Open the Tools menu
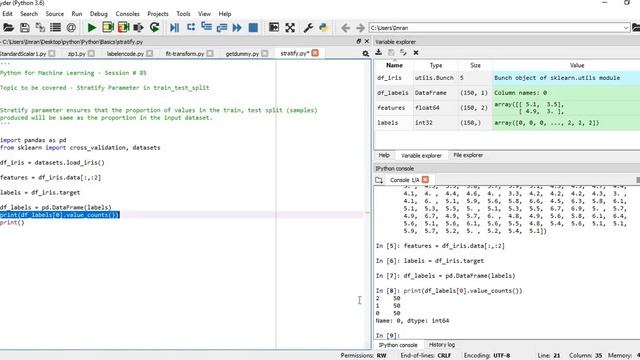 (183, 13)
